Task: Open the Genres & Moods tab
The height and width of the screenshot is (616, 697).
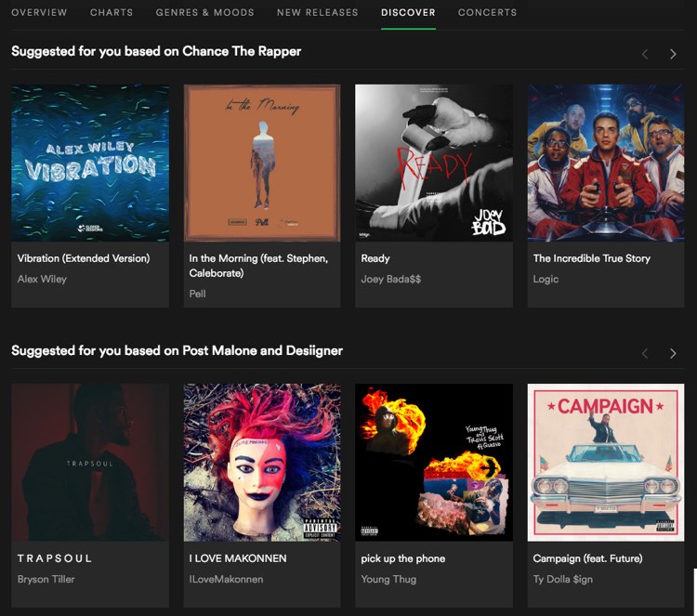Action: click(205, 12)
